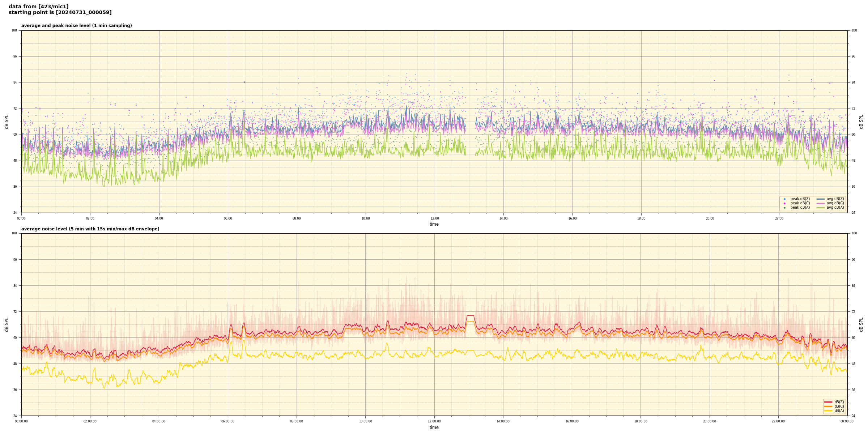Click the top chart title about peak noise level

coord(76,26)
